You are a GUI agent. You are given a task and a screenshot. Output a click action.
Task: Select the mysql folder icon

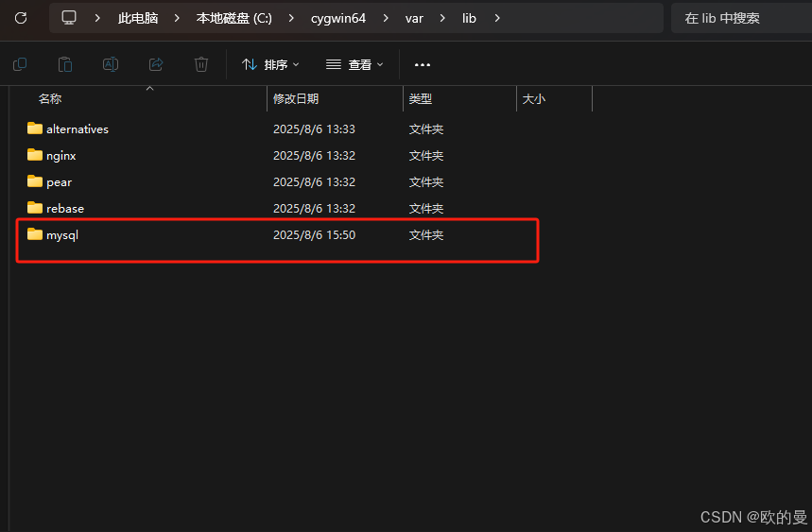35,234
